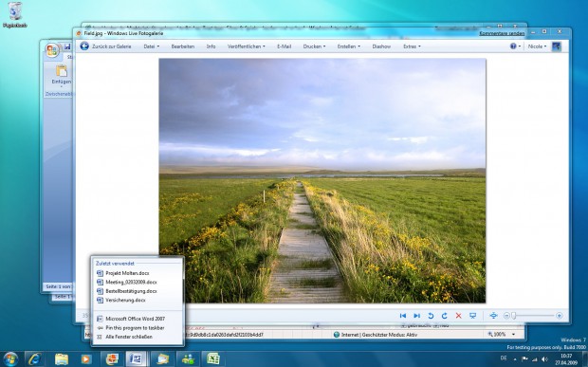588x367 pixels.
Task: Open Projekt Molten.docx from jump list
Action: coord(138,273)
